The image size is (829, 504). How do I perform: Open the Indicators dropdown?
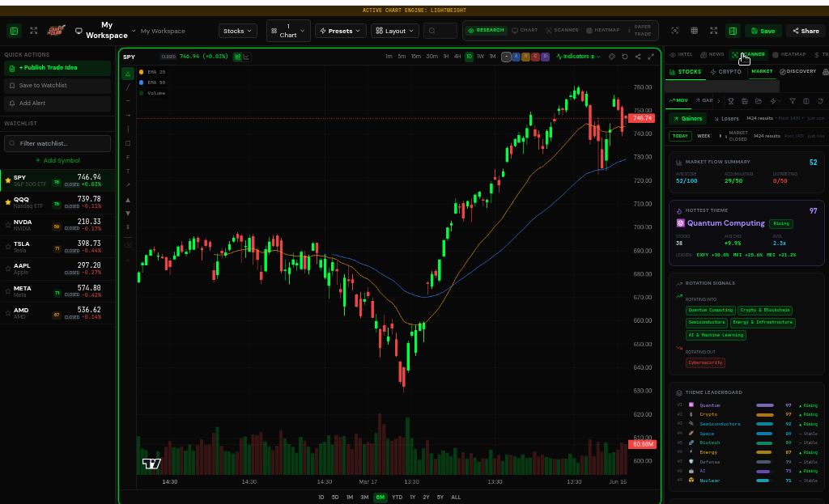tap(578, 57)
